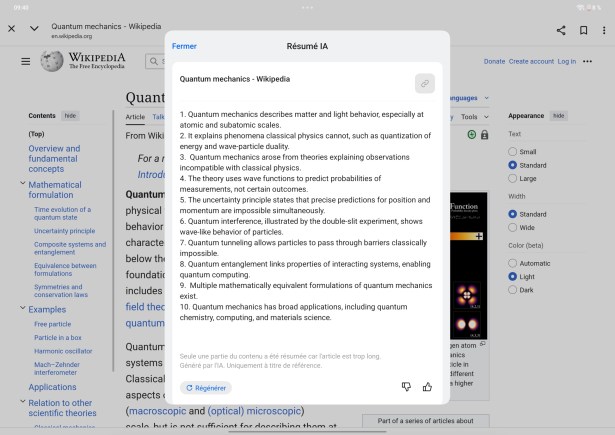Click the Wikipedia globe logo
This screenshot has height=435, width=615.
tap(52, 61)
